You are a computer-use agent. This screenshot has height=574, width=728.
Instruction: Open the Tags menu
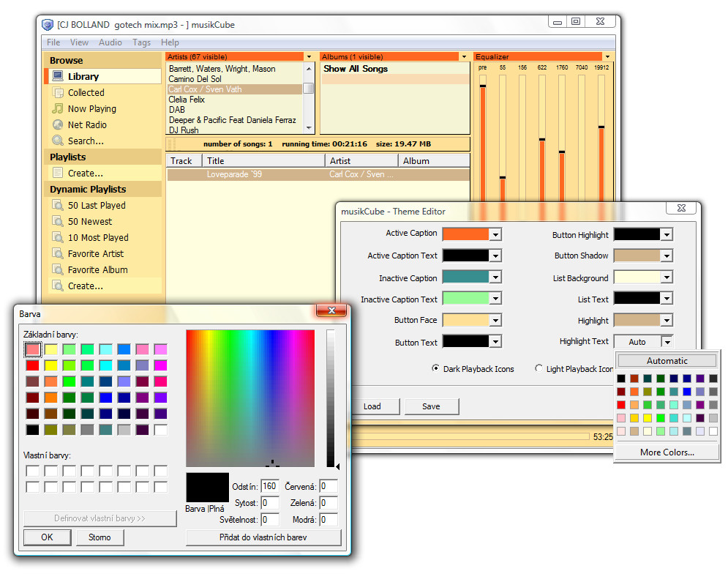[142, 42]
